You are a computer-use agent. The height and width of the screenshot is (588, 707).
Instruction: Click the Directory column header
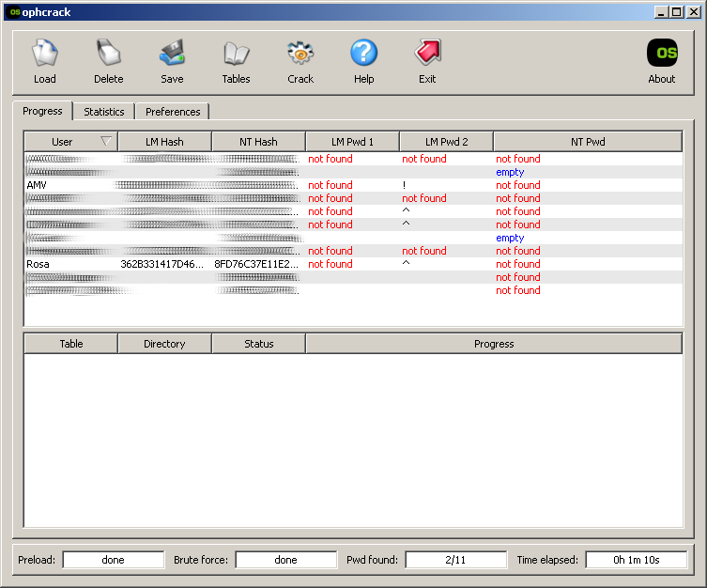coord(164,344)
